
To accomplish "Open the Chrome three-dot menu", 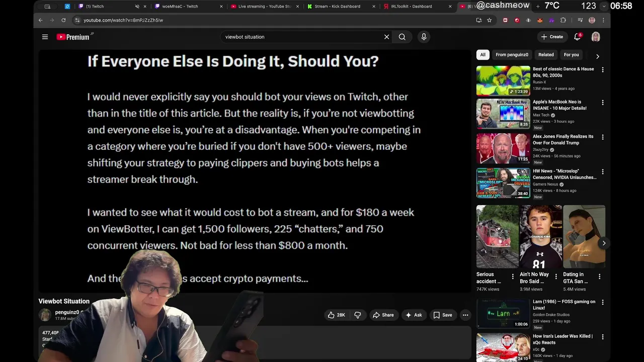I will click(x=603, y=20).
